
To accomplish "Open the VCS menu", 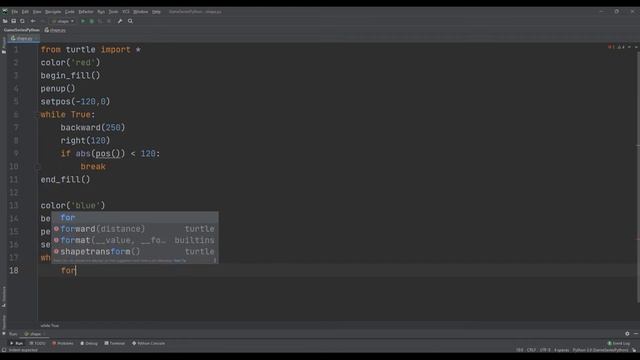I will (126, 12).
